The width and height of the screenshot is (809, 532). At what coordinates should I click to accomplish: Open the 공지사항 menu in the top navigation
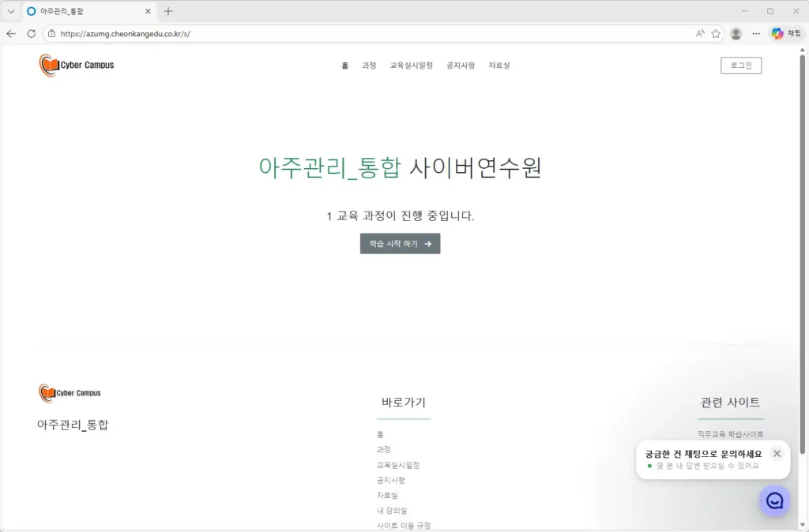pyautogui.click(x=459, y=66)
